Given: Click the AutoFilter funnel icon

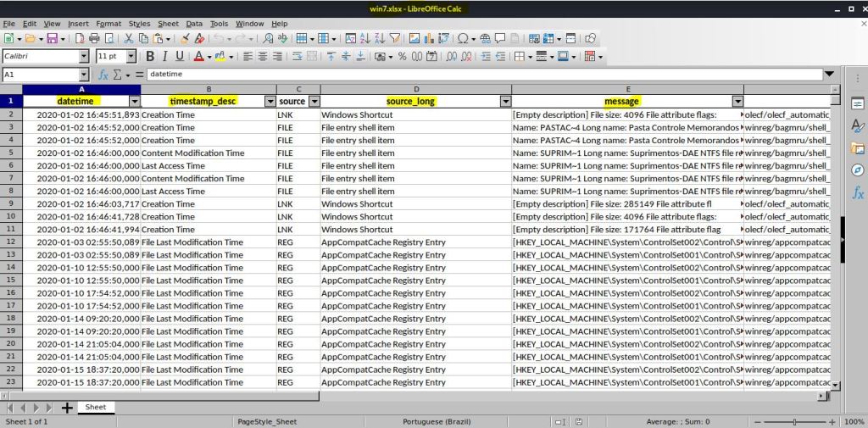Looking at the screenshot, I should click(x=394, y=38).
